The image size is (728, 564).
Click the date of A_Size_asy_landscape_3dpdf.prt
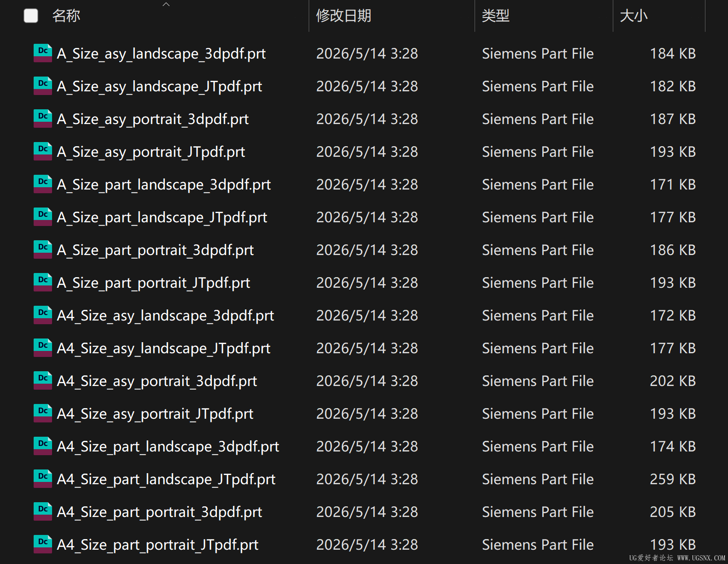(x=367, y=53)
